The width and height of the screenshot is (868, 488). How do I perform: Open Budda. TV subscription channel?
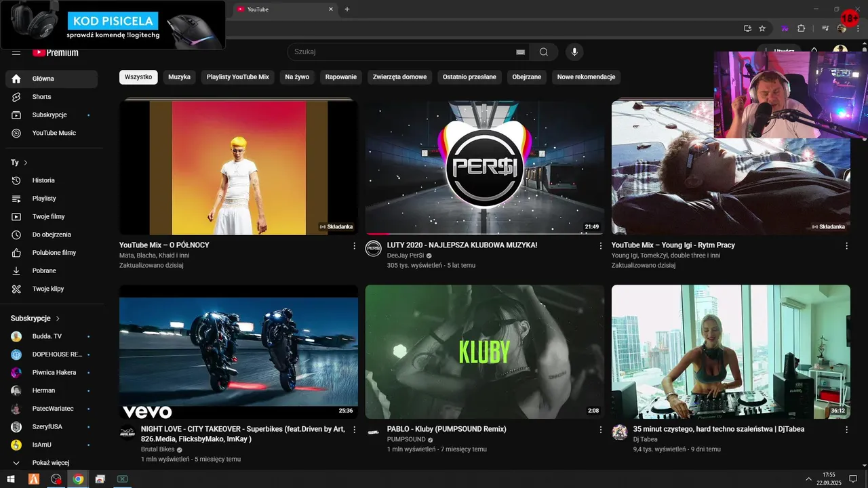point(52,336)
